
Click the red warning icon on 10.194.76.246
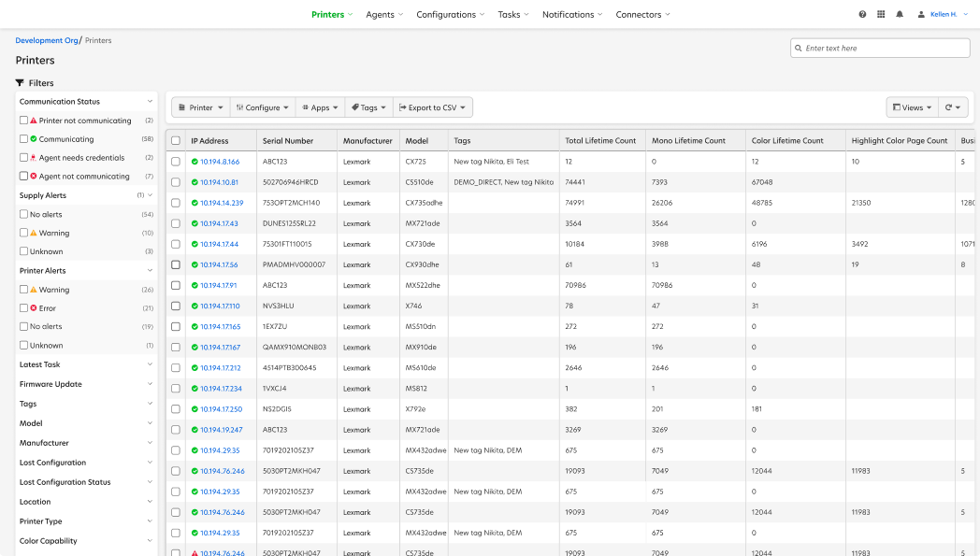194,552
